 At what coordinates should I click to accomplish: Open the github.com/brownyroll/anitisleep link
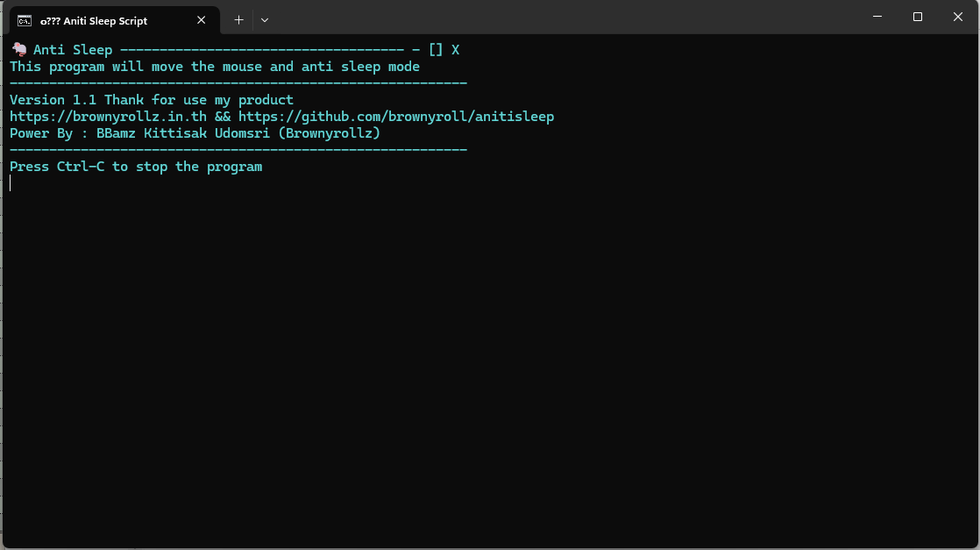click(396, 117)
